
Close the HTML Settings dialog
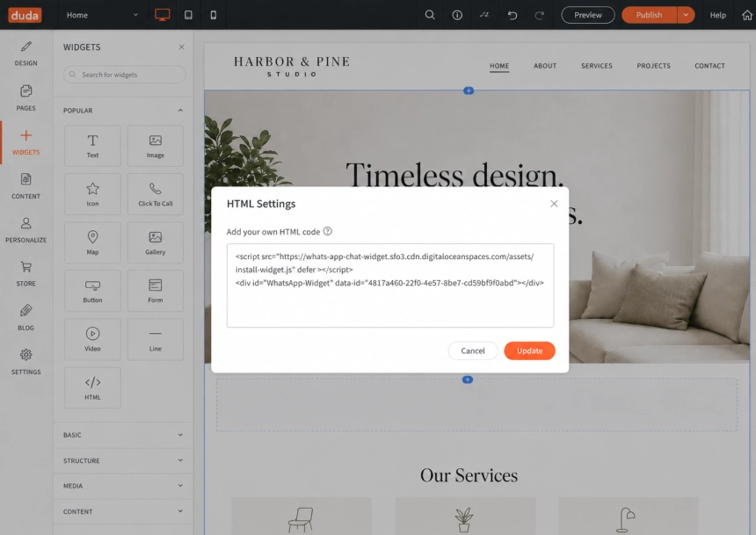coord(554,204)
